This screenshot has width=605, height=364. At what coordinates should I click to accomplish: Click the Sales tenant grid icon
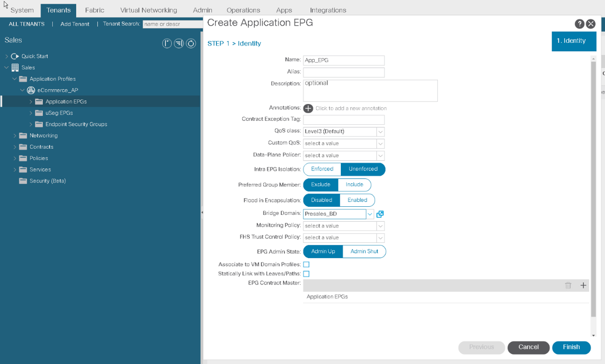tap(15, 68)
